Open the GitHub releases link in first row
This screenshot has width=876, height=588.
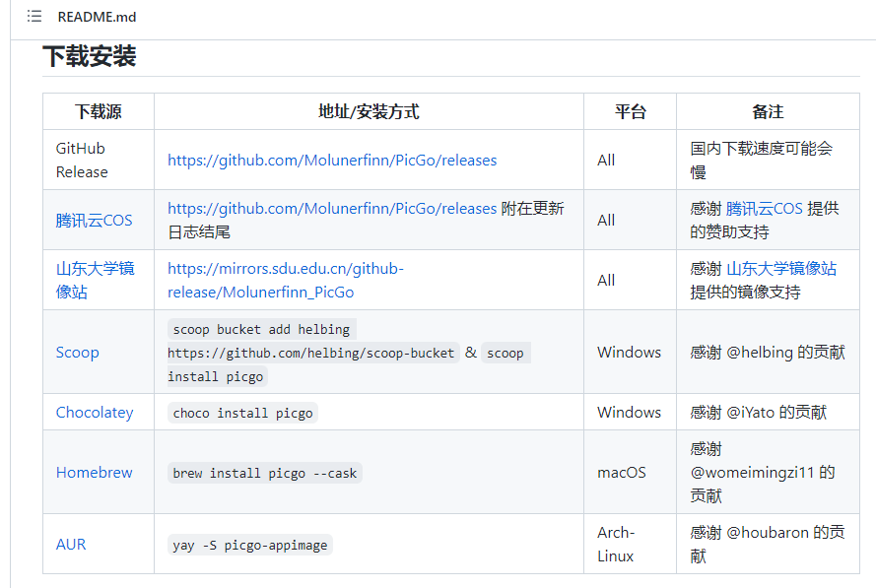click(332, 161)
